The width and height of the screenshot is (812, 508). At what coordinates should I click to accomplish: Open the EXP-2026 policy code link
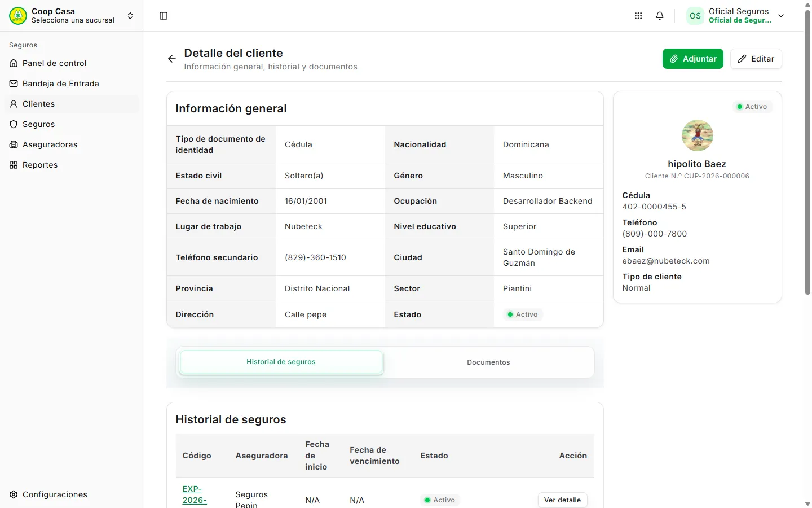pos(195,494)
